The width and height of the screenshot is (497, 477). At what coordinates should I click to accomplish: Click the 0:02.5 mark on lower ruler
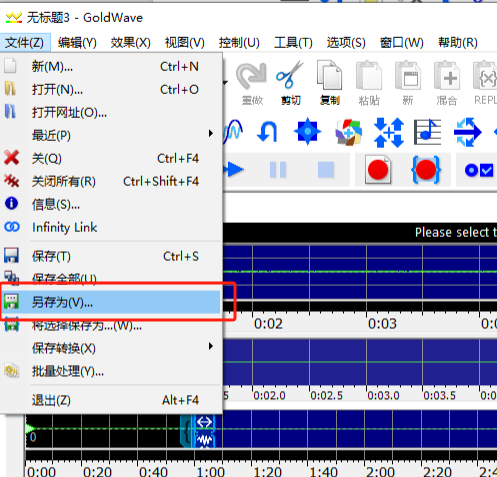pyautogui.click(x=326, y=395)
